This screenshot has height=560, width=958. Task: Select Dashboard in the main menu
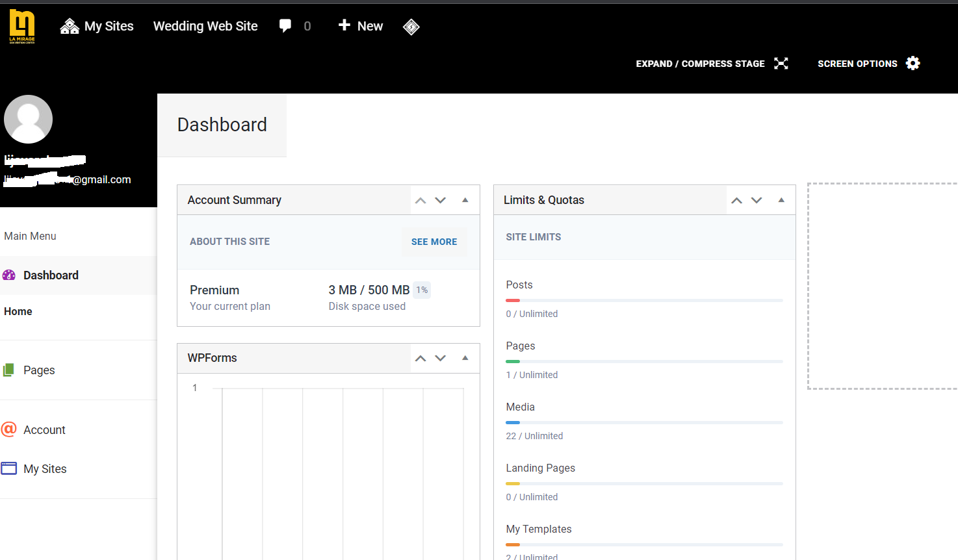tap(79, 275)
